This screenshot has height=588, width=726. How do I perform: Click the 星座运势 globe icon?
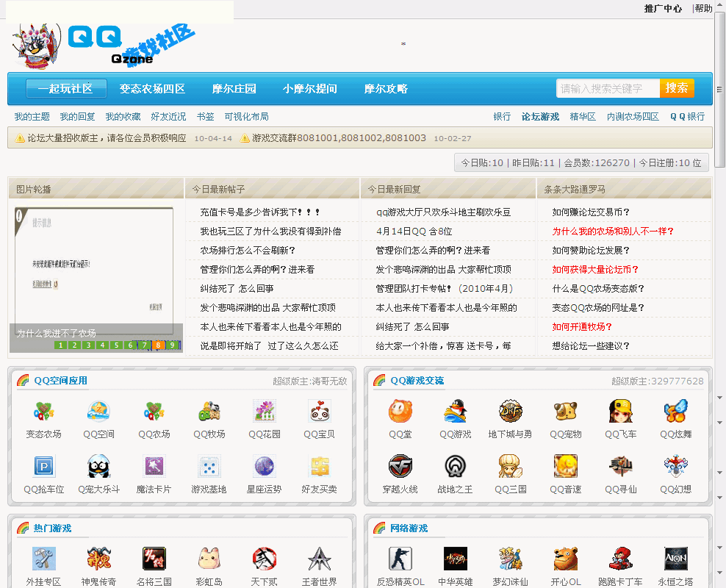click(x=265, y=466)
